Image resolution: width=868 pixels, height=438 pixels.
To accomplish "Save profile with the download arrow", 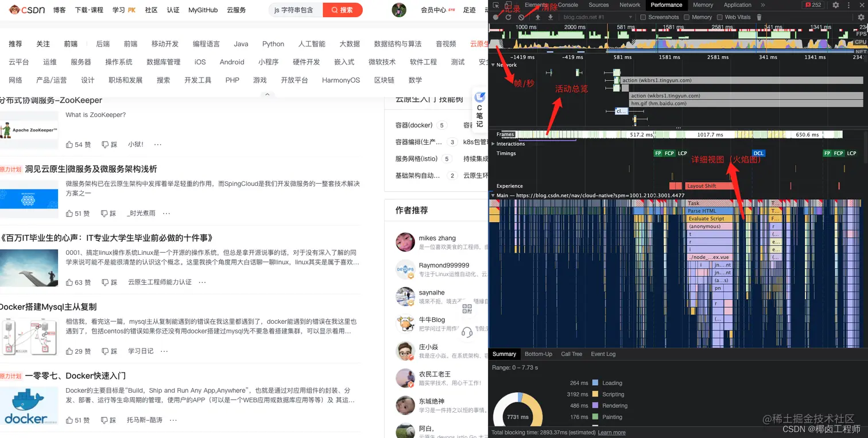I will [x=551, y=17].
